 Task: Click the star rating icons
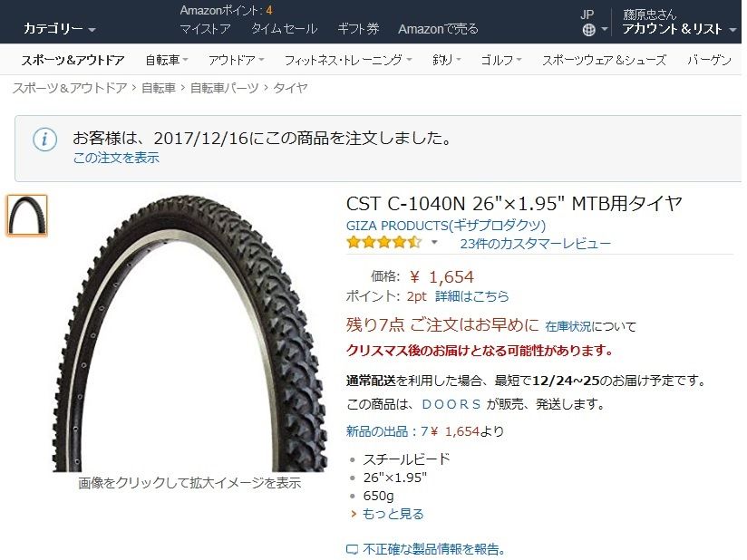[384, 243]
